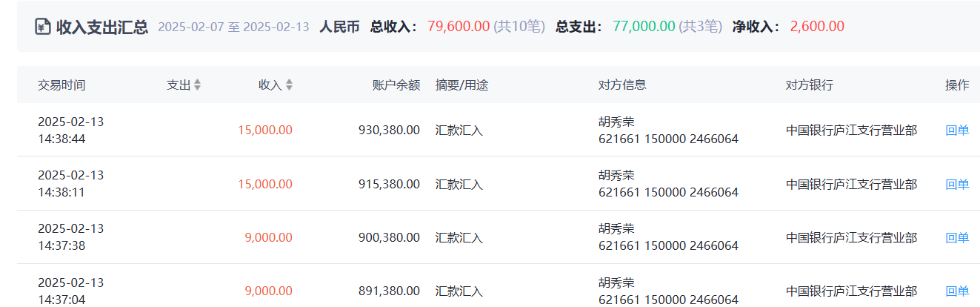View 回单 for the 14:37:38 transaction

tap(956, 238)
